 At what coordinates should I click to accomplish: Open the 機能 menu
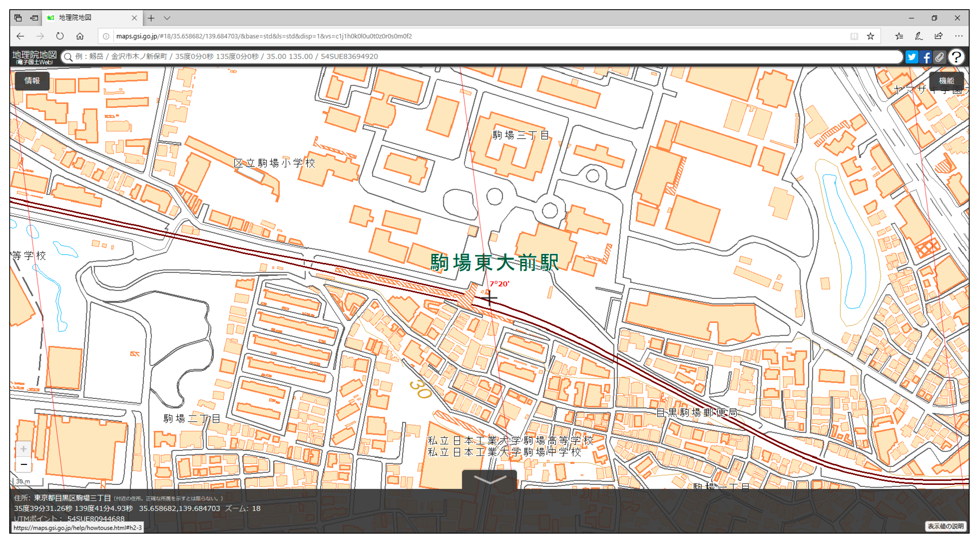coord(946,81)
